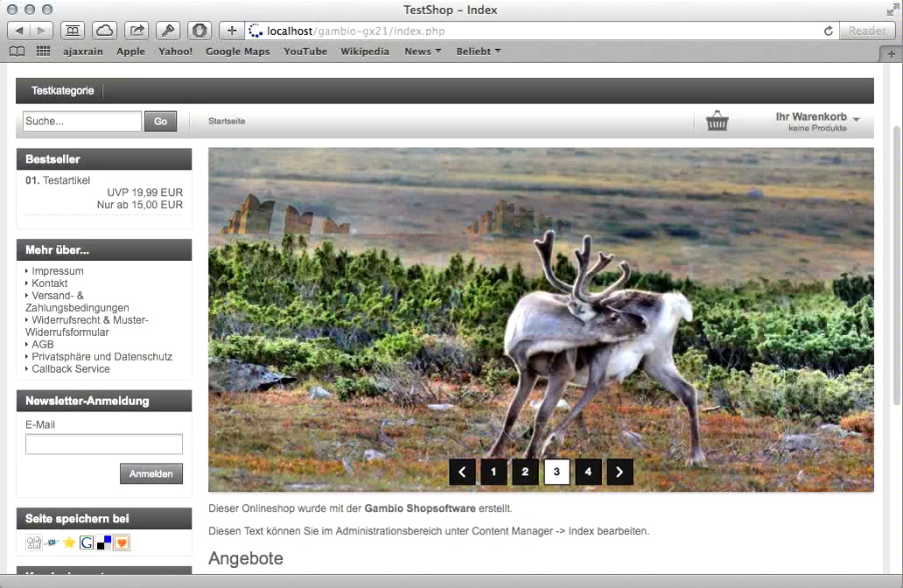Show Top Sites grid icon
The image size is (903, 588).
[43, 52]
